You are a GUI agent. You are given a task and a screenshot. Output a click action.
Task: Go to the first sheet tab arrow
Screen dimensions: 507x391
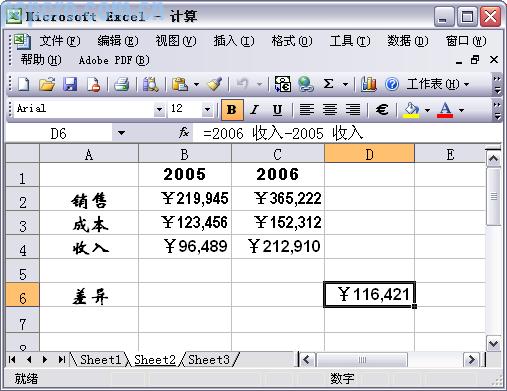(x=12, y=360)
